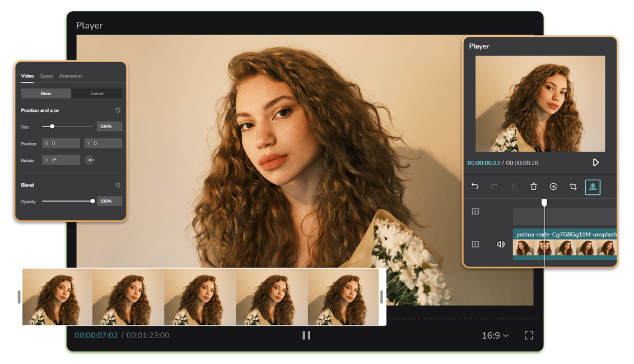Image resolution: width=634 pixels, height=364 pixels.
Task: Enter fullscreen in the main player
Action: (529, 335)
